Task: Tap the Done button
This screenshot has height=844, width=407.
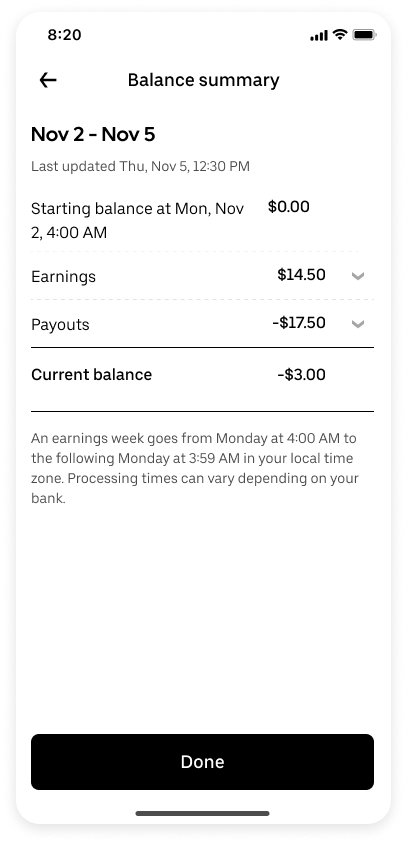Action: [202, 762]
